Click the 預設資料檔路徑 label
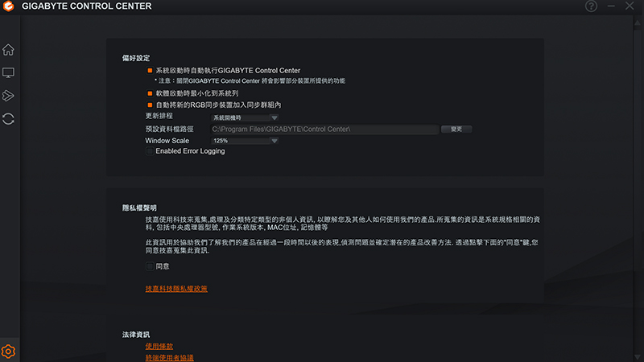Image resolution: width=644 pixels, height=362 pixels. 169,130
